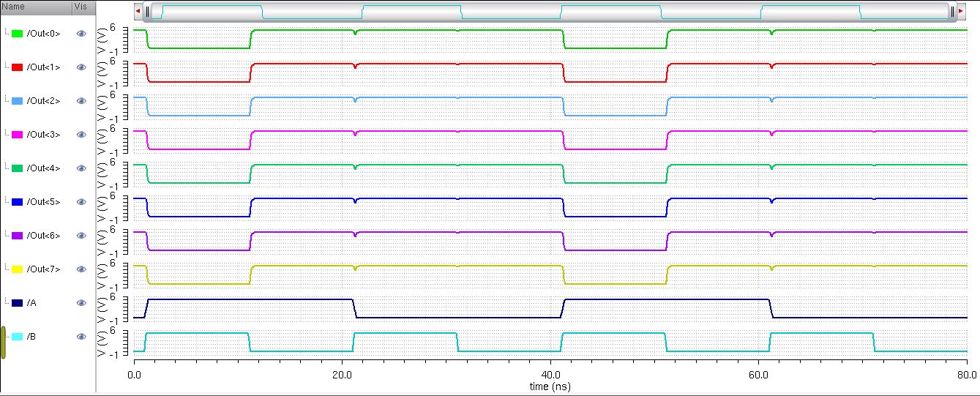Click the /Out<1> red color swatch
Screen dimensions: 980x396
click(18, 67)
